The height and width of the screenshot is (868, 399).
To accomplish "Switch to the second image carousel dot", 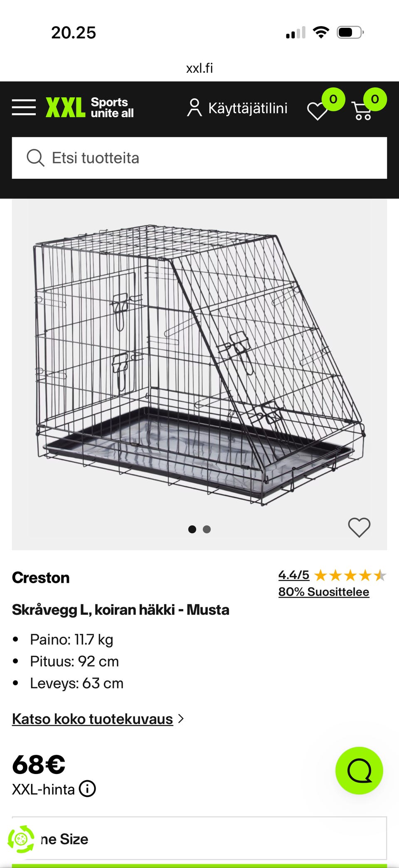I will point(207,529).
